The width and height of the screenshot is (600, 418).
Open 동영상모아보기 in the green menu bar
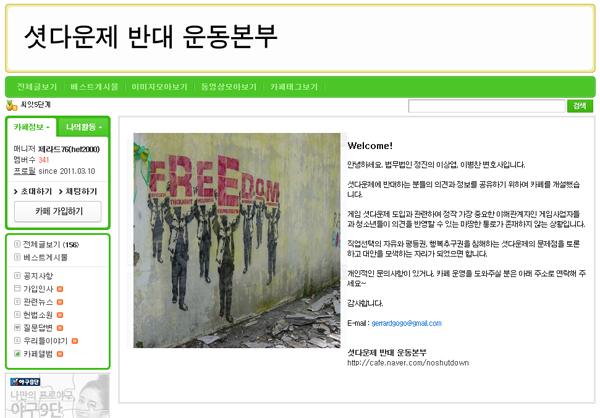coord(229,87)
